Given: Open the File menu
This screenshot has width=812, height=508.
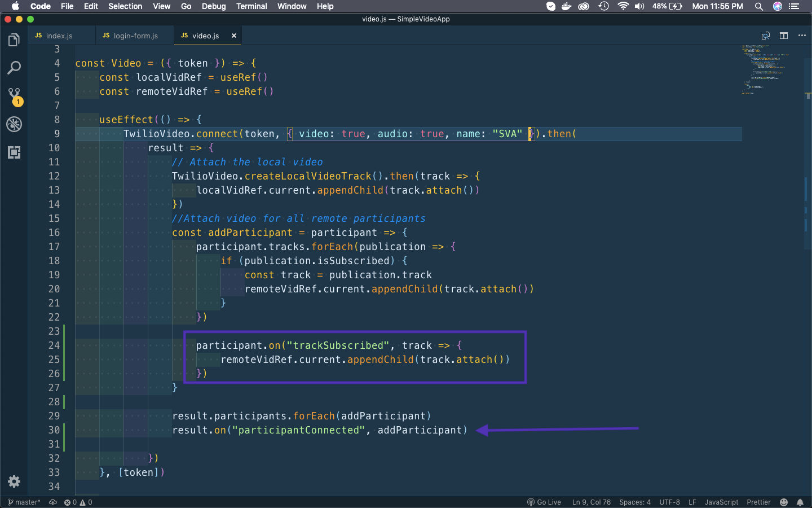Looking at the screenshot, I should click(67, 6).
